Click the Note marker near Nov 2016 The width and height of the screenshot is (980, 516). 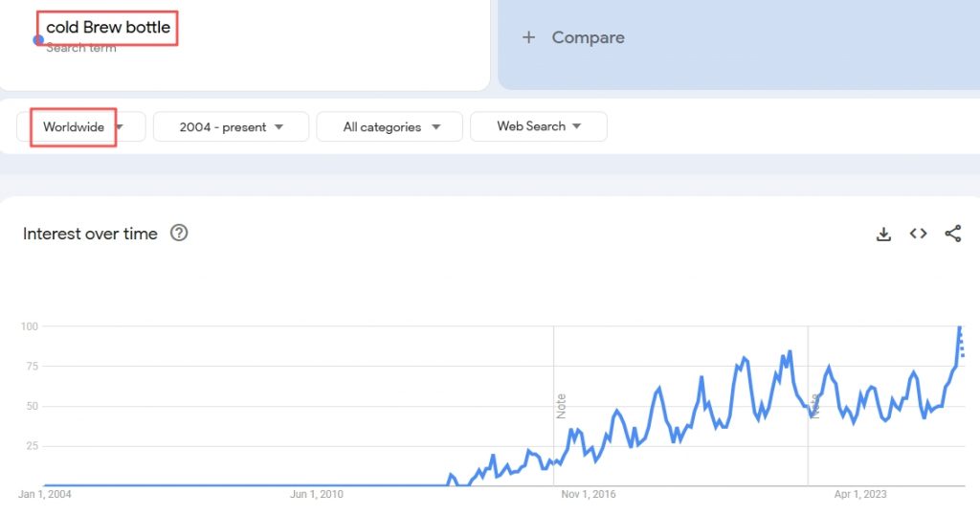561,406
